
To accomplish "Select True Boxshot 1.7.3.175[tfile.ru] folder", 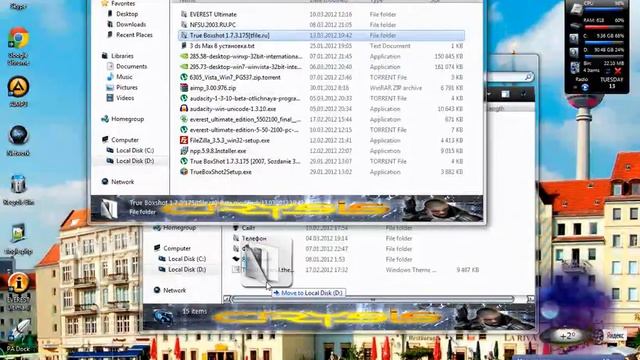I will pos(321,36).
